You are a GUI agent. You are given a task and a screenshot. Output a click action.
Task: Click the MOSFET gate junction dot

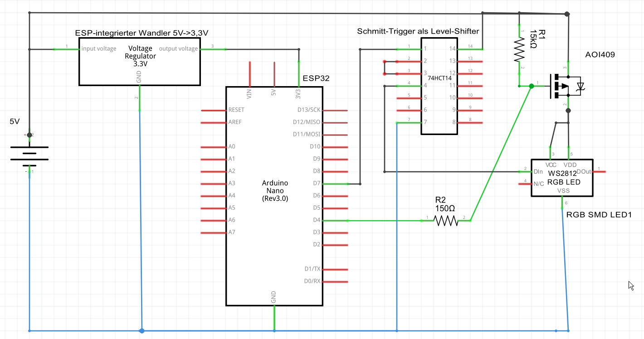[x=531, y=86]
